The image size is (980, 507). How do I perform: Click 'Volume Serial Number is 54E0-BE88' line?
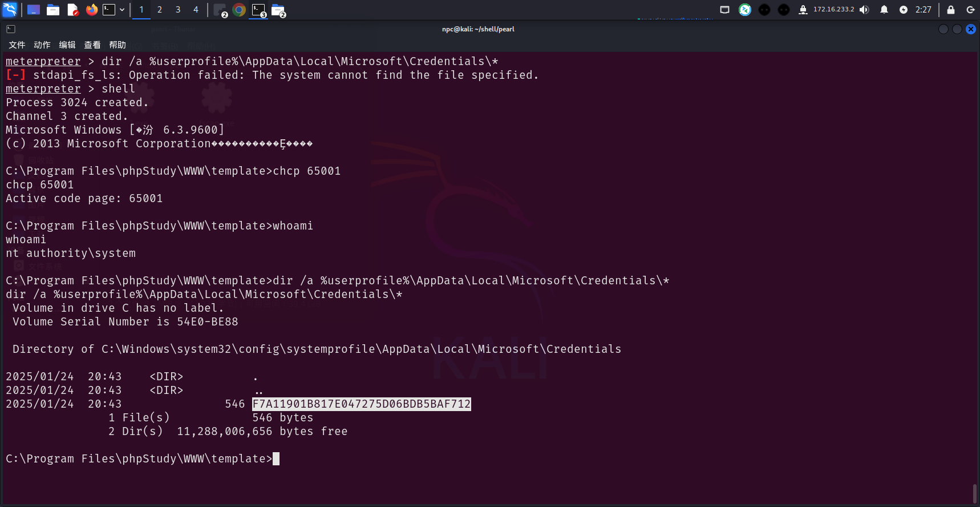(x=125, y=322)
